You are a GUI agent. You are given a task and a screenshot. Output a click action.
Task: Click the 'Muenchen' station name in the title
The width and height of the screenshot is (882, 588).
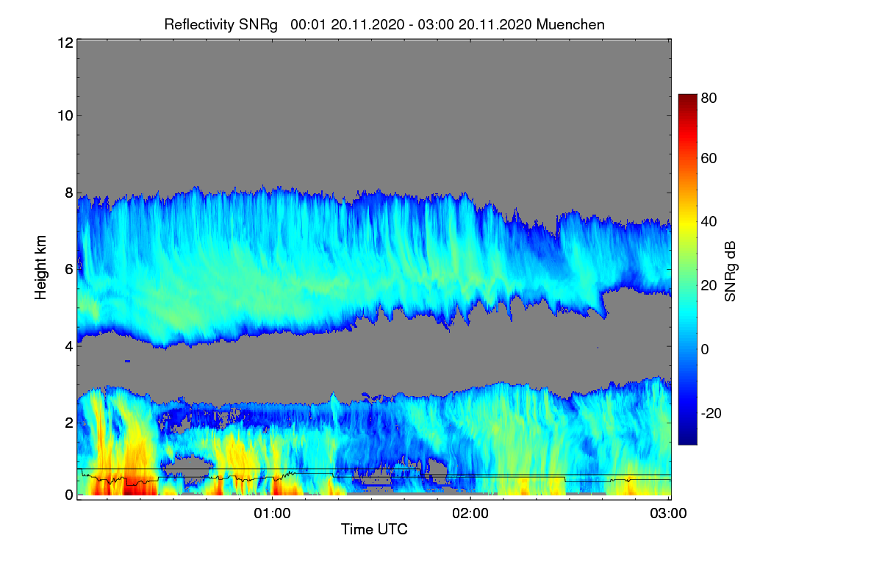[x=570, y=24]
